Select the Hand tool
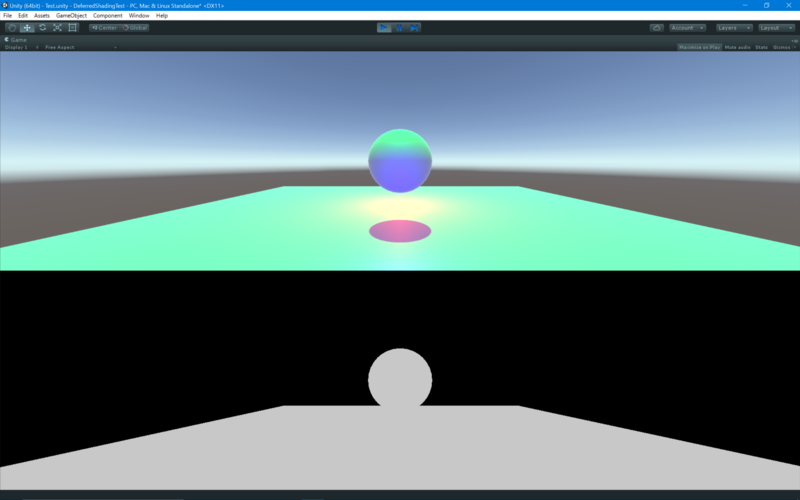Image resolution: width=800 pixels, height=500 pixels. point(12,28)
